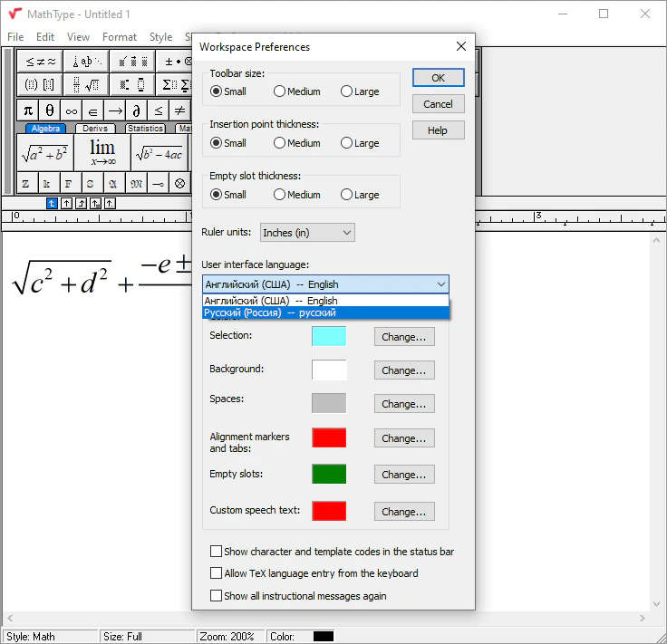Open the File menu
667x644 pixels.
coord(15,37)
